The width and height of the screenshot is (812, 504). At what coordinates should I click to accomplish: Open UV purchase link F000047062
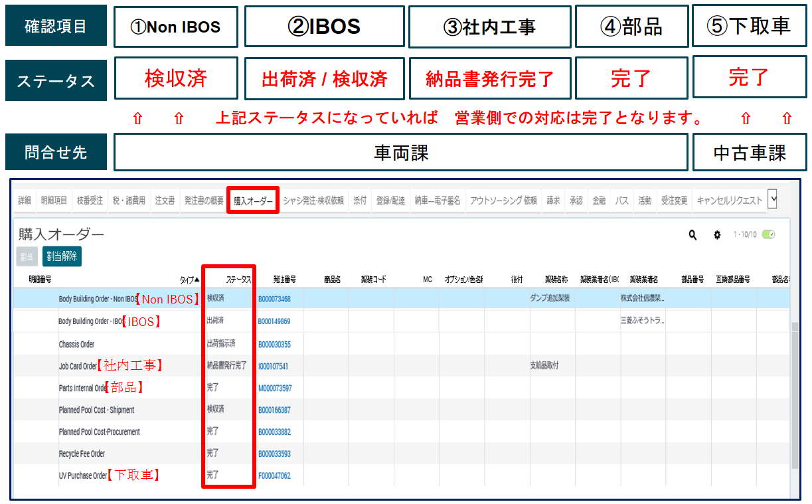[x=274, y=475]
